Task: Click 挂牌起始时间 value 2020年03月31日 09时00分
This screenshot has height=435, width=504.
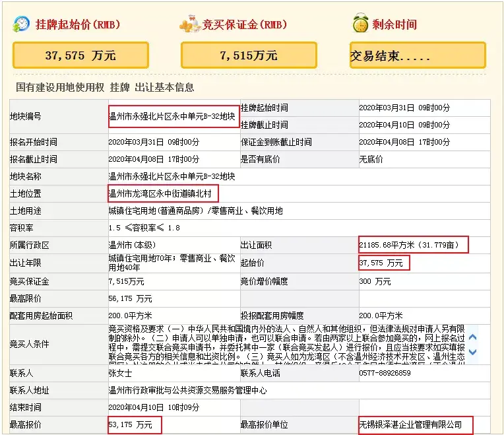Action: coord(404,108)
